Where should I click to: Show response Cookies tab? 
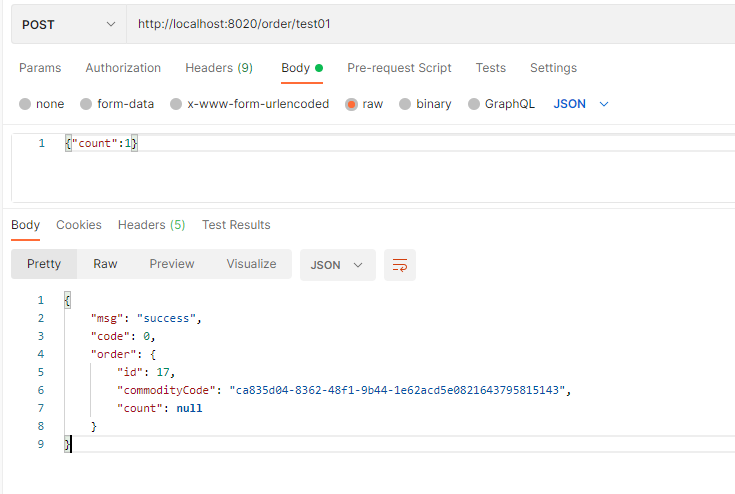pyautogui.click(x=79, y=225)
